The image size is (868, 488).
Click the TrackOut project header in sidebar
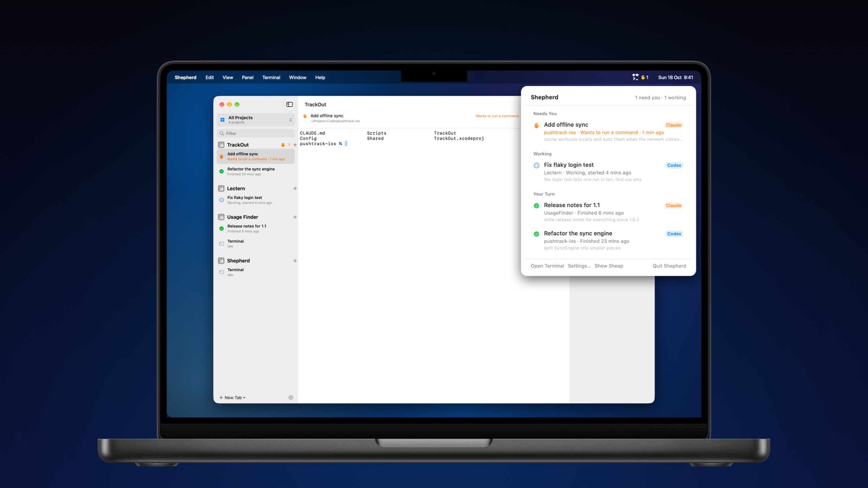(238, 145)
